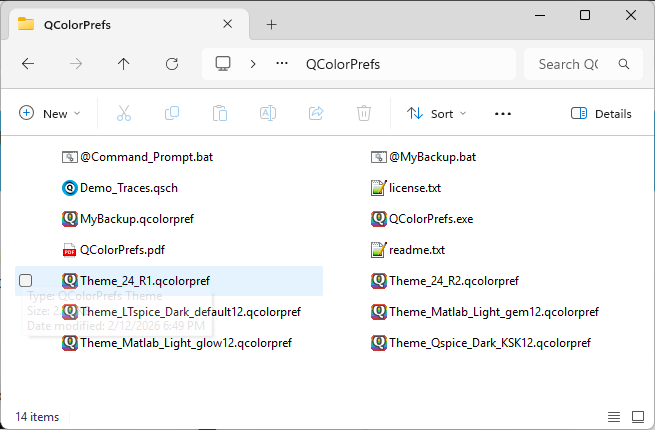Click the Delete trash can icon
Screen dimensions: 655x430
(365, 114)
